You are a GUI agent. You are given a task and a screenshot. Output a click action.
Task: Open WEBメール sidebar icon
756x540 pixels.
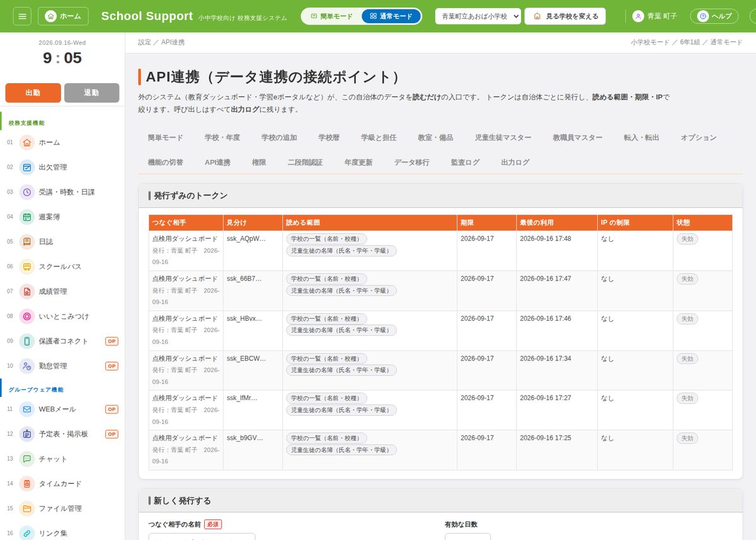(27, 409)
